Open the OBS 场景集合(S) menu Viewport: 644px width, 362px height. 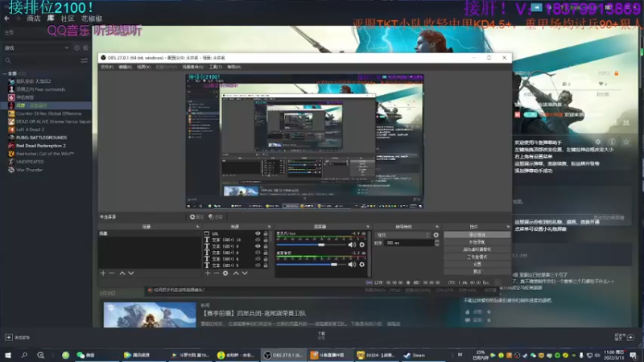tap(192, 67)
